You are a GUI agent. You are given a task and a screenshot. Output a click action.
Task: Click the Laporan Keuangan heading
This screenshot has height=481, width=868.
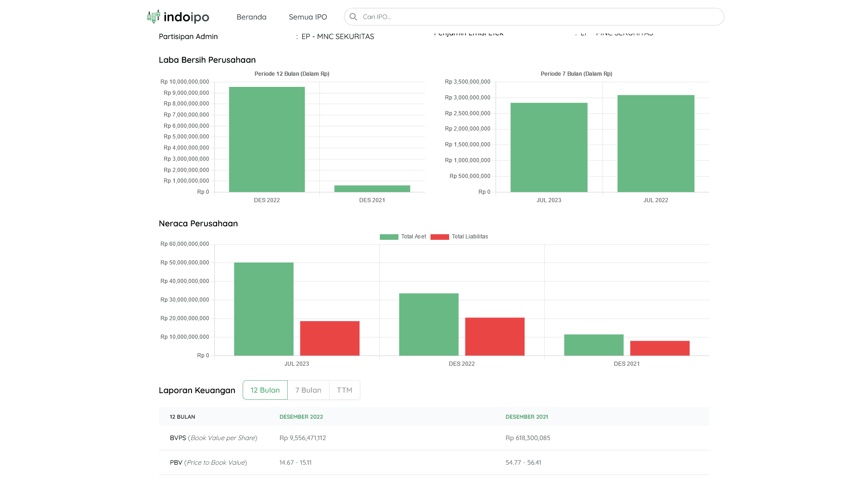197,390
